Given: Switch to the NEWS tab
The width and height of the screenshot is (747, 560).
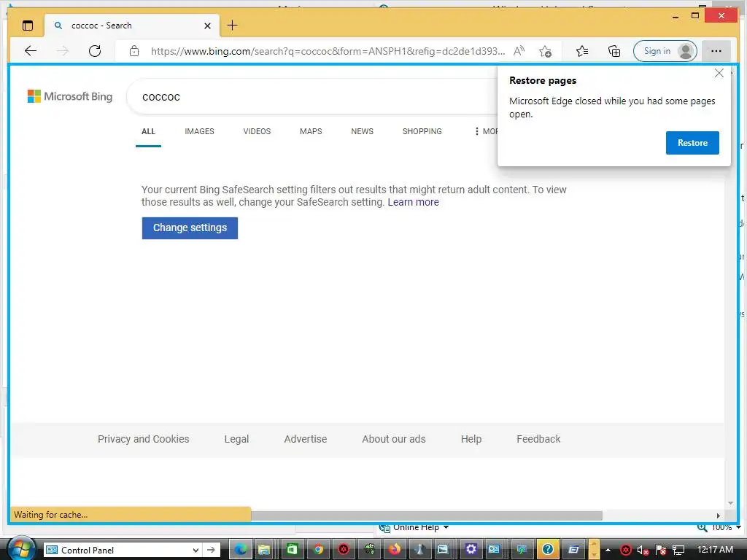Looking at the screenshot, I should coord(362,131).
